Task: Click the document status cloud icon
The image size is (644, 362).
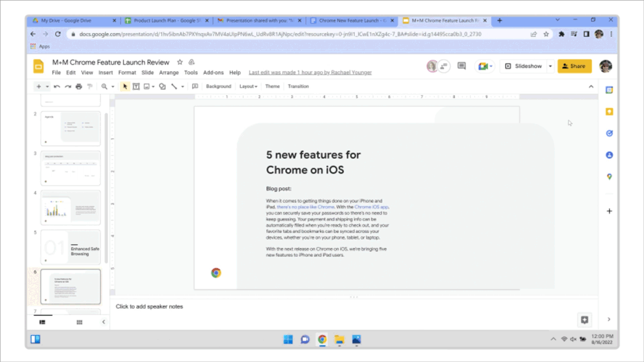Action: click(x=191, y=62)
